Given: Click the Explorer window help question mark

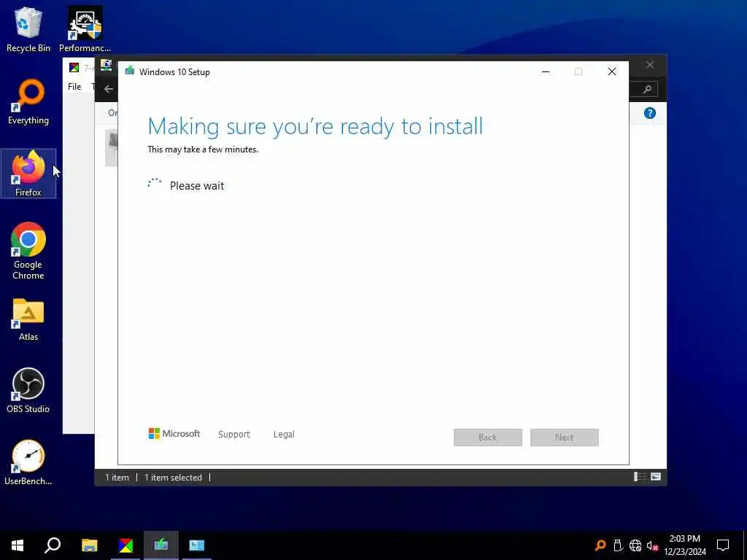Looking at the screenshot, I should [650, 113].
